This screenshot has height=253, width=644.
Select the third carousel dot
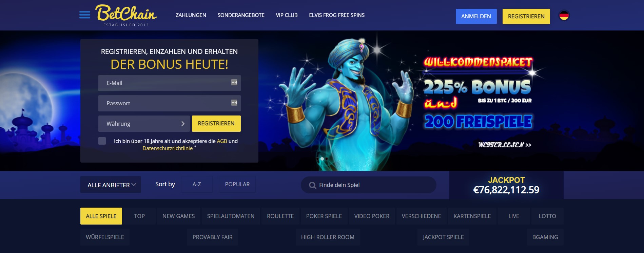327,159
